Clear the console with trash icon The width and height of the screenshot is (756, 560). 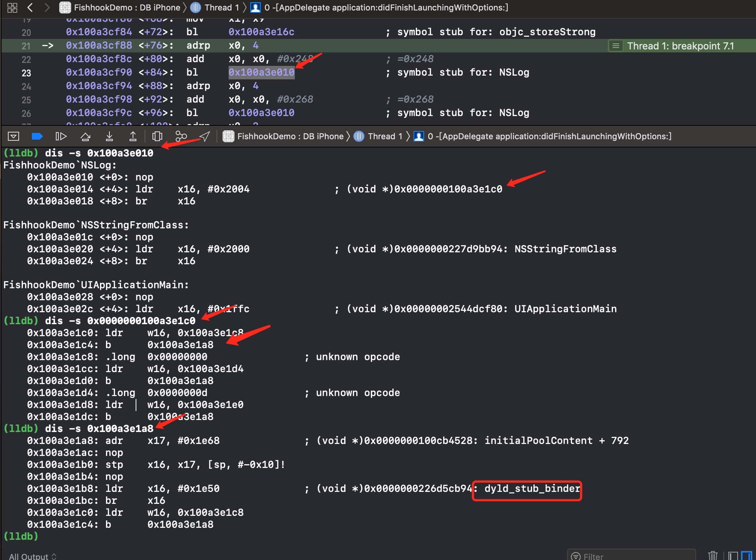pyautogui.click(x=713, y=556)
